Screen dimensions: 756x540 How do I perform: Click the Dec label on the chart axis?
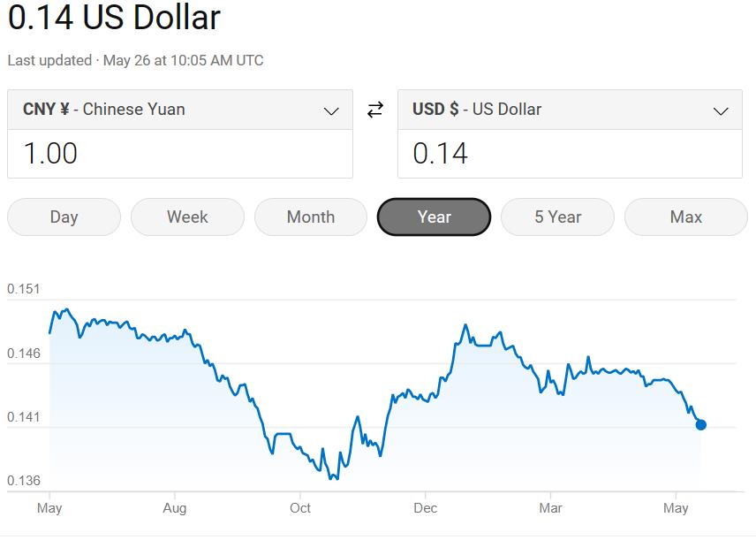(426, 508)
